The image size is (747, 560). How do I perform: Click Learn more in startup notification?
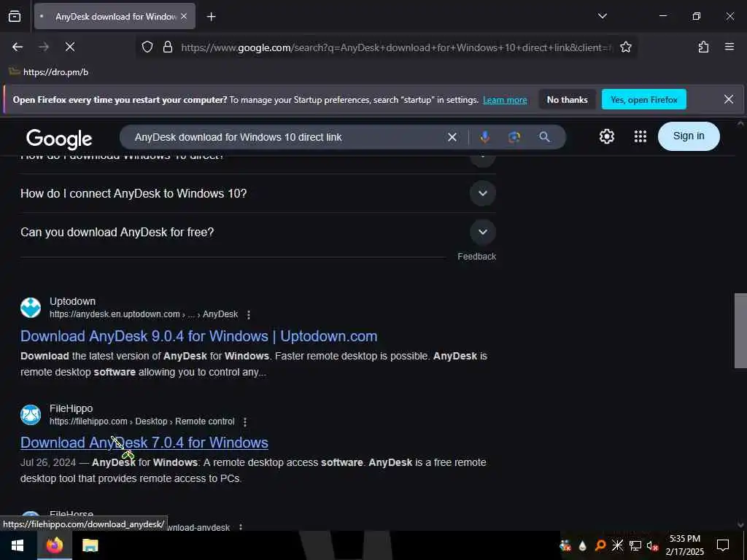pyautogui.click(x=505, y=100)
